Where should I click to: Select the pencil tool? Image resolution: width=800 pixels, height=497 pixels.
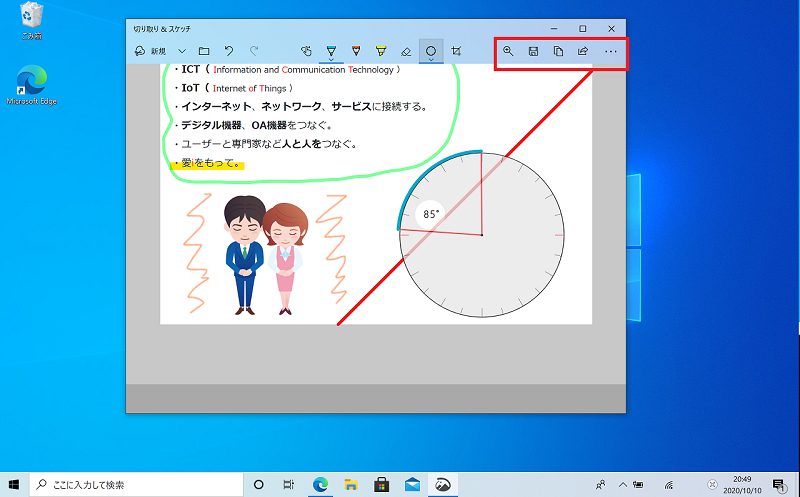(x=356, y=51)
